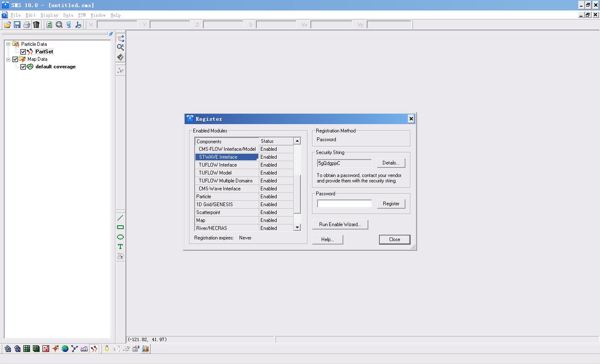Click Run Enable Wizard... button
The height and width of the screenshot is (364, 600).
[340, 224]
